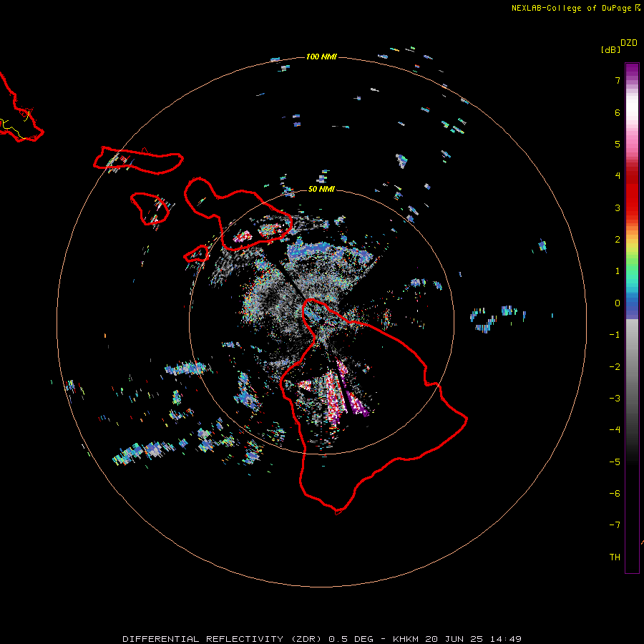This screenshot has width=644, height=644.
Task: Click the 50 NMI range ring label
Action: (x=321, y=189)
